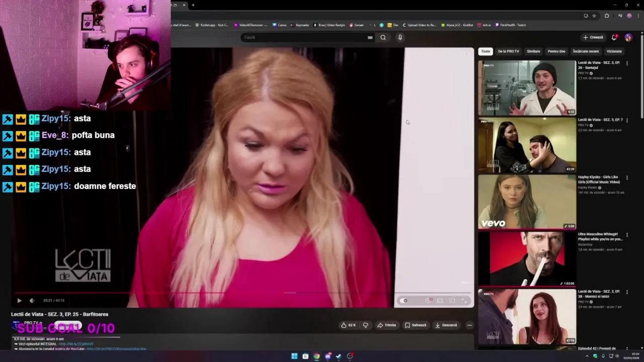644x362 pixels.
Task: Open the Kicklet.app bookmark
Action: (212, 25)
